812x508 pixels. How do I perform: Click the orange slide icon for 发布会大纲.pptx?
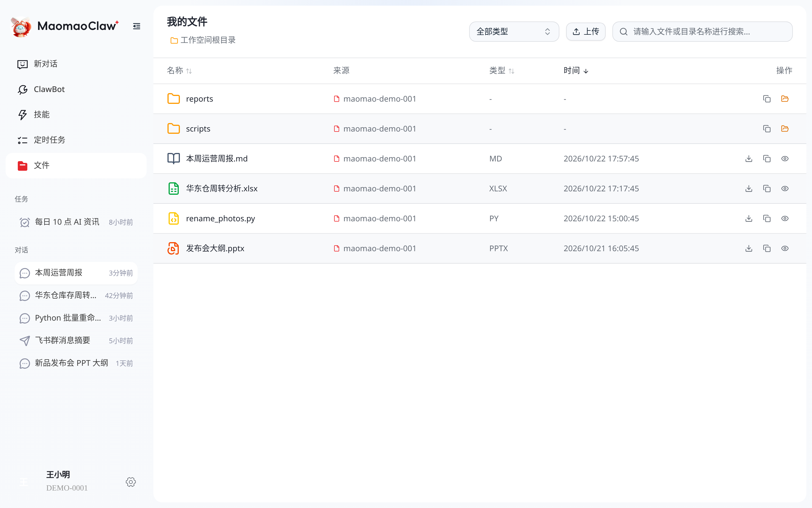(173, 248)
